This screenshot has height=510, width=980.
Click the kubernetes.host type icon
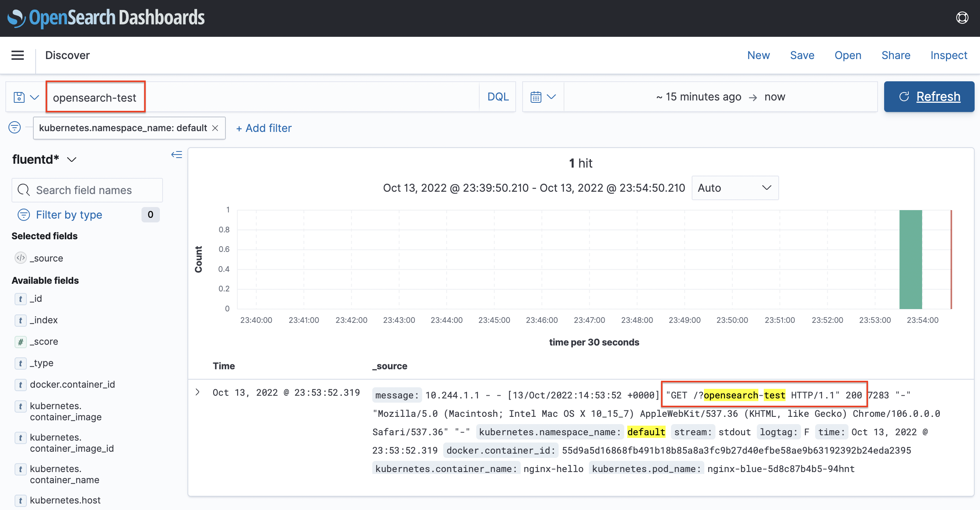[x=21, y=500]
